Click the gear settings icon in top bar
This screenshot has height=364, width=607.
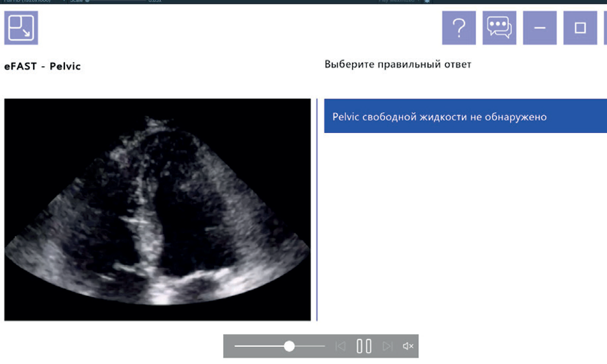click(427, 1)
